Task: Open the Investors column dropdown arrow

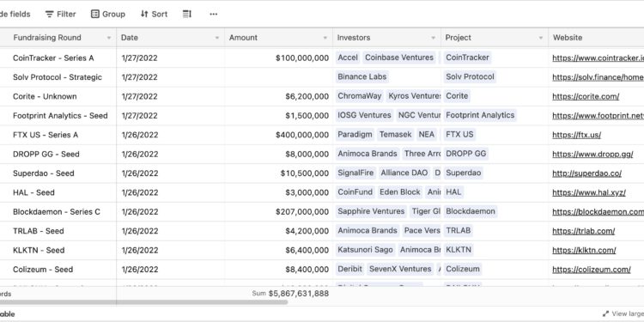Action: tap(434, 38)
